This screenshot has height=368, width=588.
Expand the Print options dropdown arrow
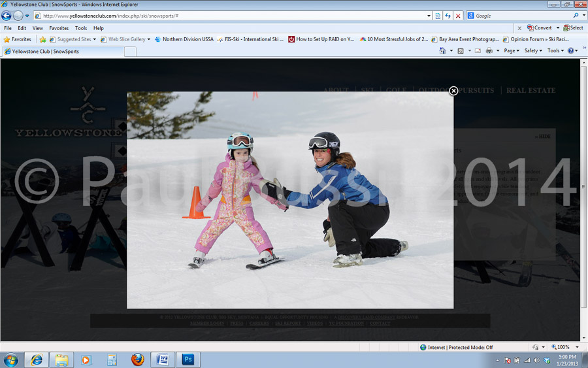498,50
